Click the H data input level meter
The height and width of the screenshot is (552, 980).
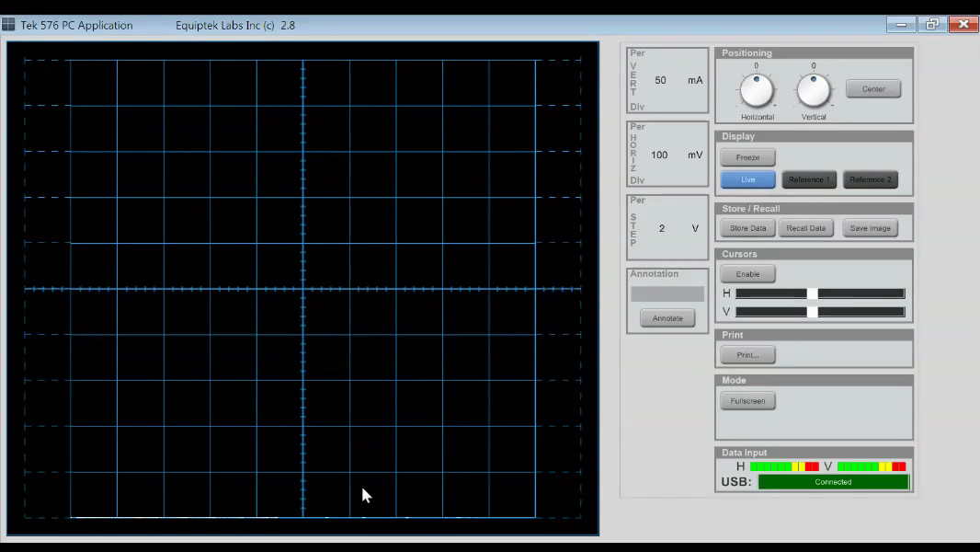coord(784,466)
